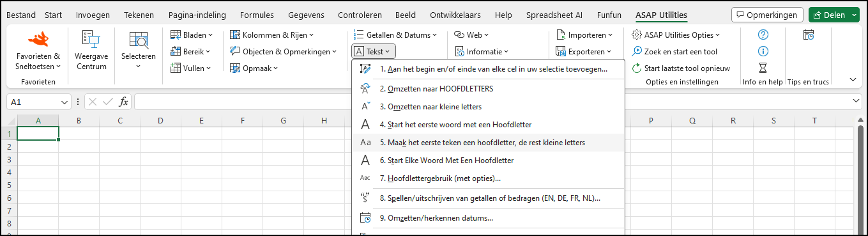The height and width of the screenshot is (236, 868).
Task: Choose Hoofdlettergebruik (met opties)
Action: 488,178
